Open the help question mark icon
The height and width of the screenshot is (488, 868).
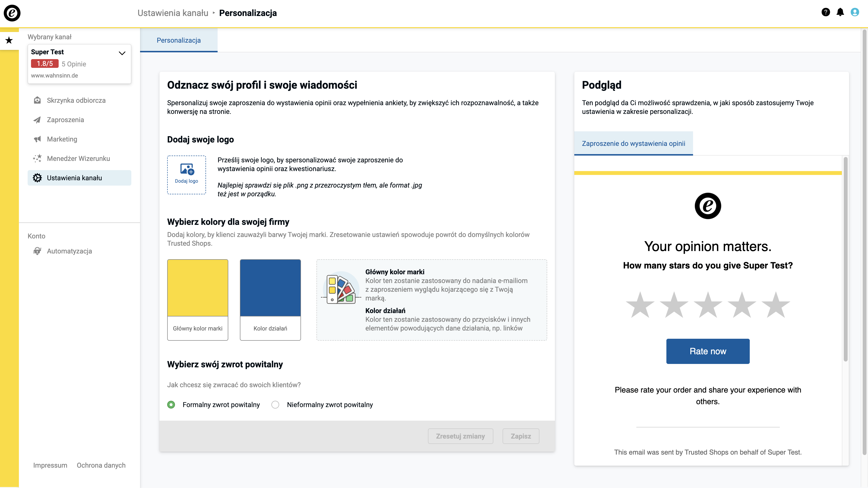pyautogui.click(x=826, y=12)
